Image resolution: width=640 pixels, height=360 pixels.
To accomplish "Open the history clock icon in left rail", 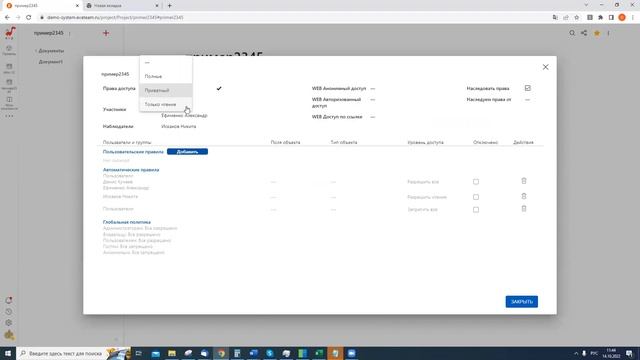I will (9, 312).
